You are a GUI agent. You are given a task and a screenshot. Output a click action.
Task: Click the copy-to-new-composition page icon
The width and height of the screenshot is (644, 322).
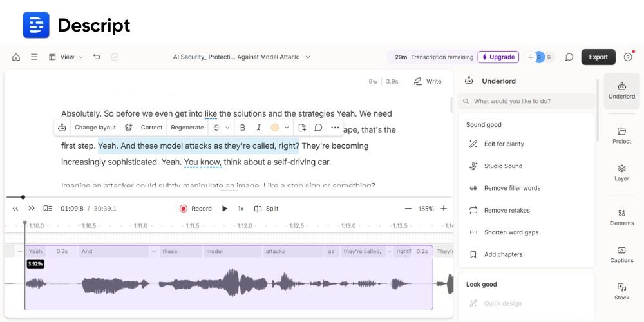pyautogui.click(x=302, y=128)
